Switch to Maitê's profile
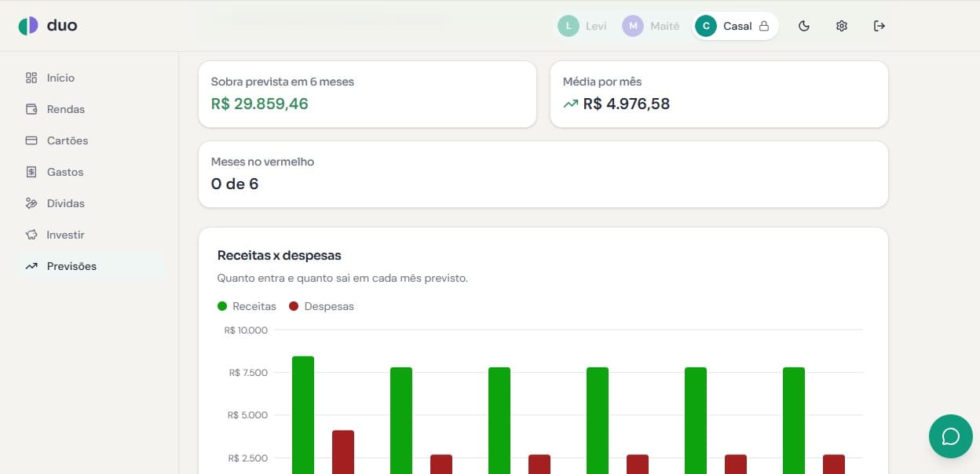Image resolution: width=980 pixels, height=474 pixels. pyautogui.click(x=651, y=26)
